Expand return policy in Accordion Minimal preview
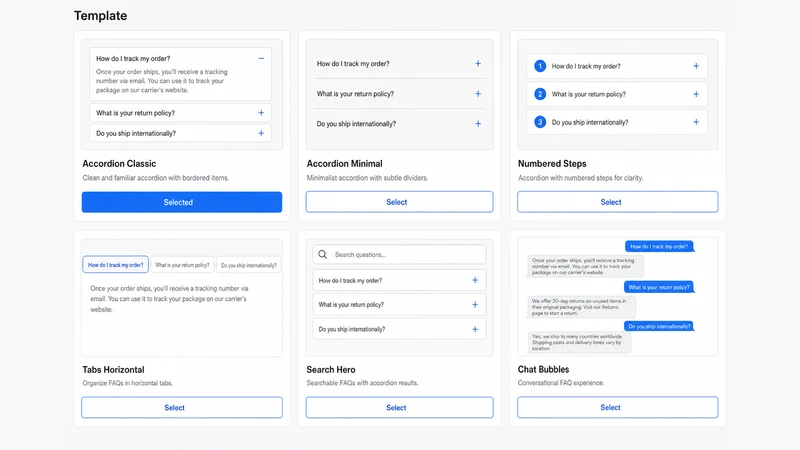 pos(478,94)
